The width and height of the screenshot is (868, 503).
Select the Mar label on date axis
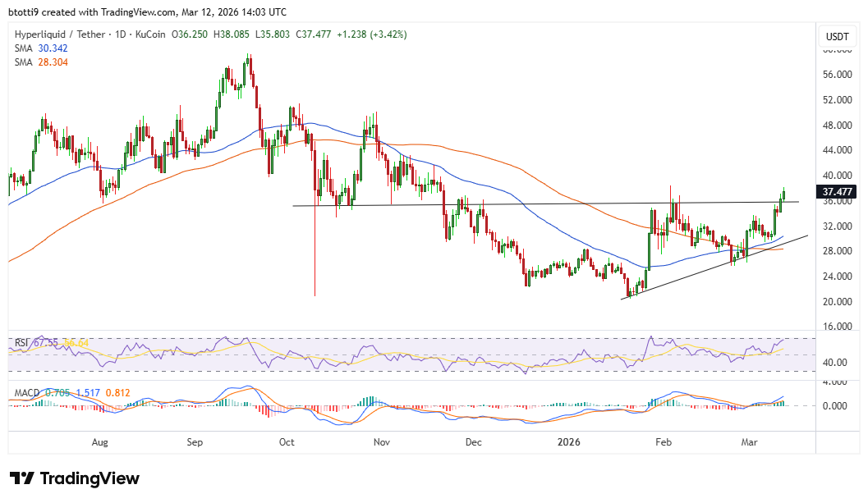point(748,442)
